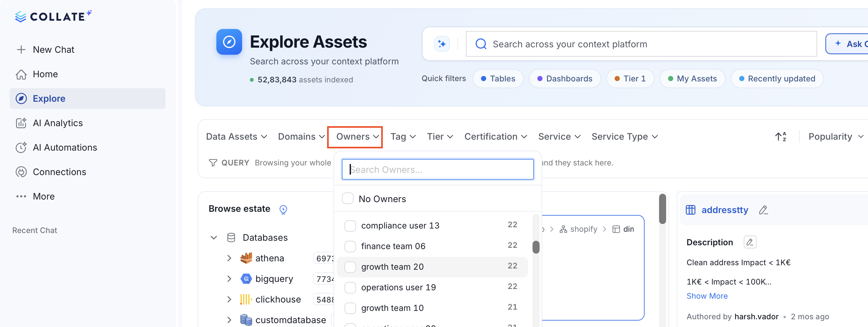
Task: Open the Service filter dropdown
Action: [x=559, y=137]
